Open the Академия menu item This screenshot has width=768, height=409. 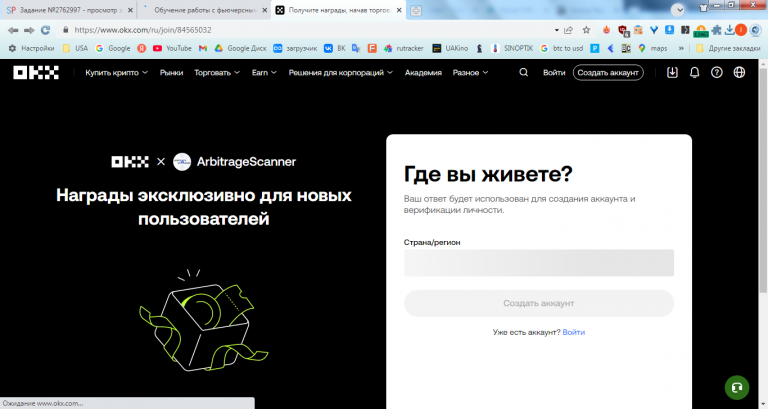(423, 72)
